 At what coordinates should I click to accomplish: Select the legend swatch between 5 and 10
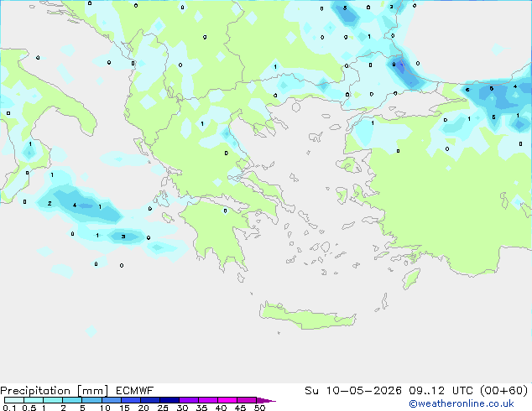(91, 400)
